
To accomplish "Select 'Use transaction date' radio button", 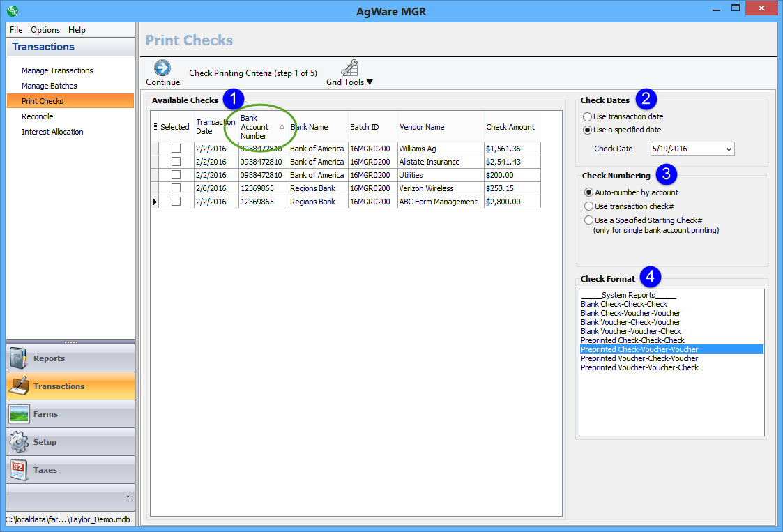I will tap(588, 116).
